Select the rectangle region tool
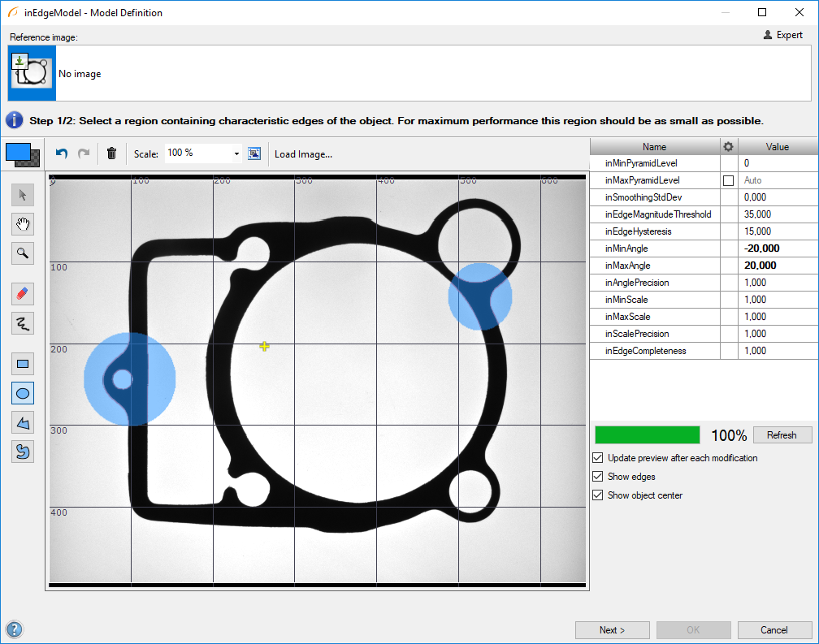The width and height of the screenshot is (819, 644). (23, 364)
